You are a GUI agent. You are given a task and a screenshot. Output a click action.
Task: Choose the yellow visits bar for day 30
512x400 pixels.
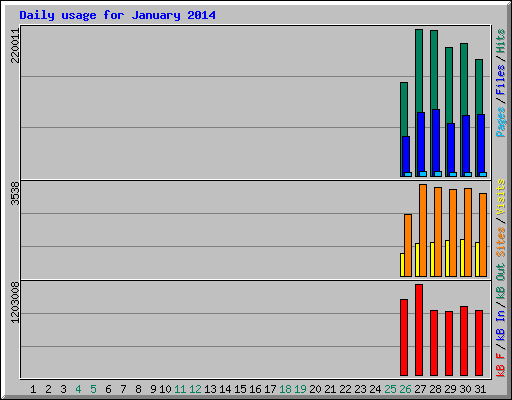click(x=462, y=258)
